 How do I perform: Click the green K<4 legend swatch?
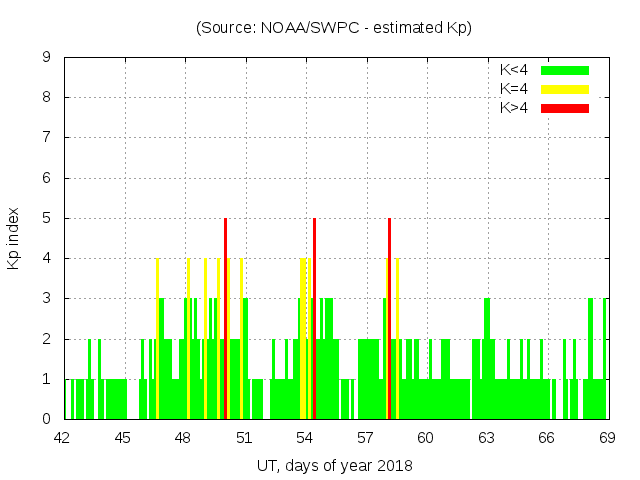[x=565, y=70]
